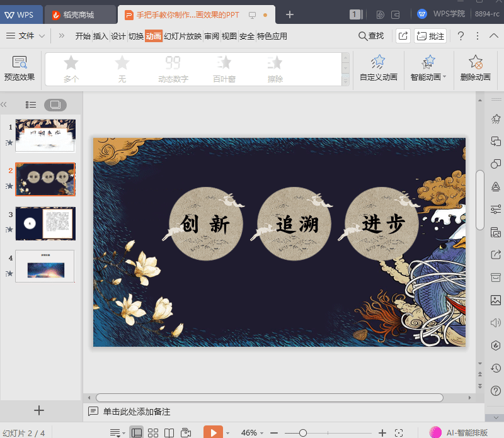Click animation star under slide 2 number
Screen dimensions: 504x438
(9, 186)
